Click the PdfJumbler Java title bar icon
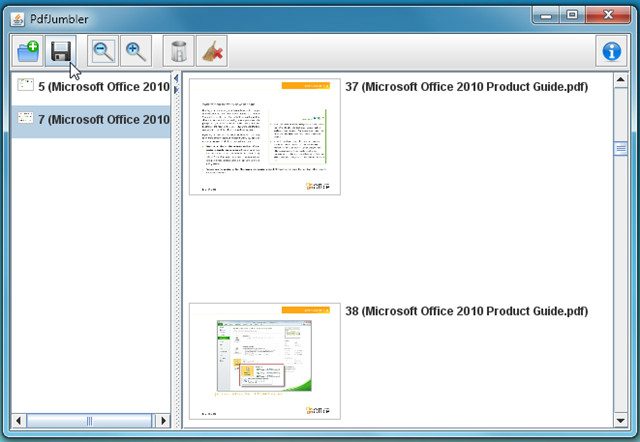Screen dimensions: 640x442 pos(18,19)
